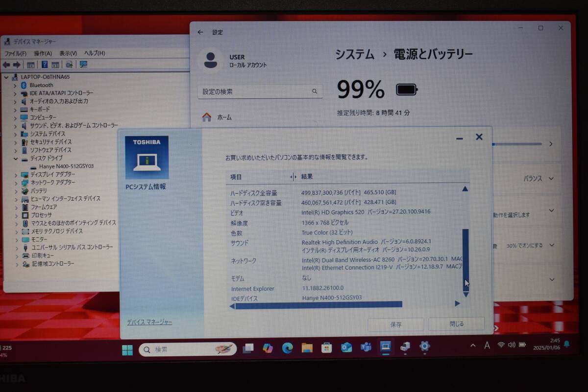Click scroll-up arrow in system info list
The height and width of the screenshot is (392, 588).
point(465,189)
